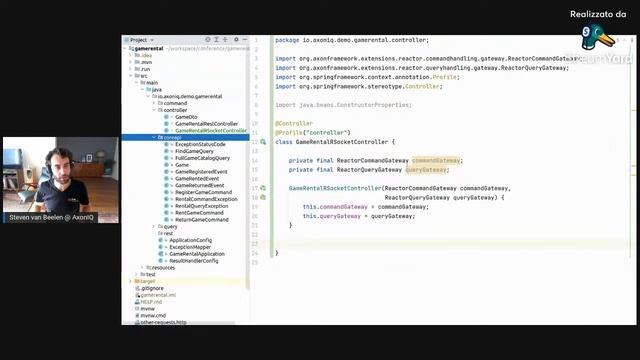Image resolution: width=640 pixels, height=360 pixels.
Task: Click the file icon of .gitignore
Action: 137,288
